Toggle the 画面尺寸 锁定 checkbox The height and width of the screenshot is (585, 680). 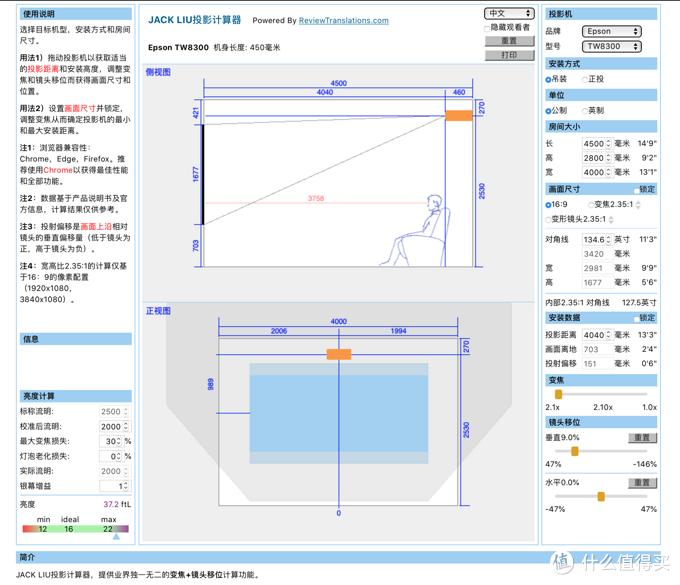[636, 190]
